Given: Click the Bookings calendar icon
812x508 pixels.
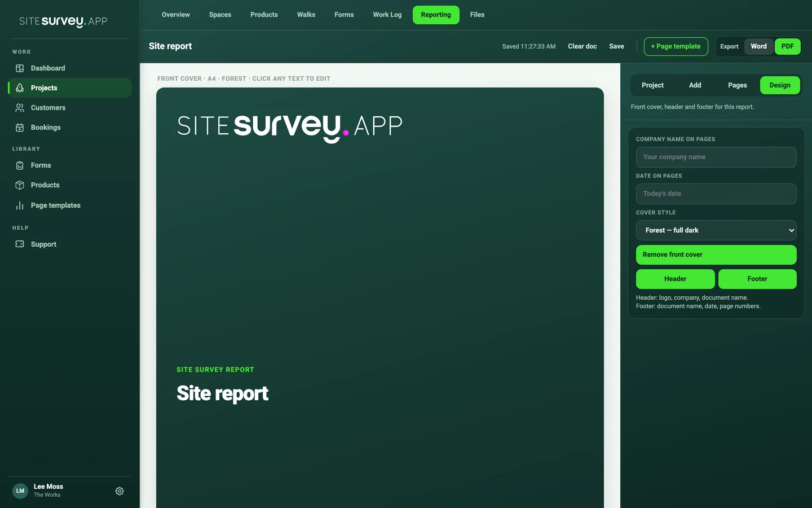Looking at the screenshot, I should (x=20, y=128).
